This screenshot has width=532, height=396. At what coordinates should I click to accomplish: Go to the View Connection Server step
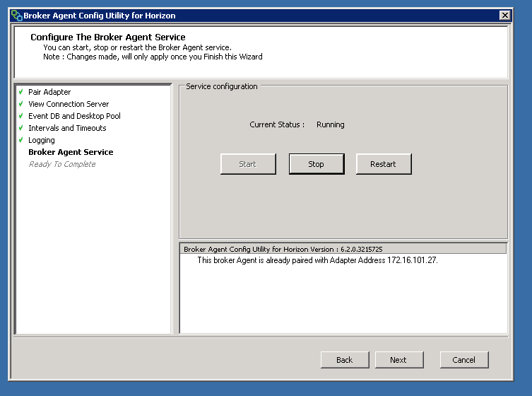69,104
